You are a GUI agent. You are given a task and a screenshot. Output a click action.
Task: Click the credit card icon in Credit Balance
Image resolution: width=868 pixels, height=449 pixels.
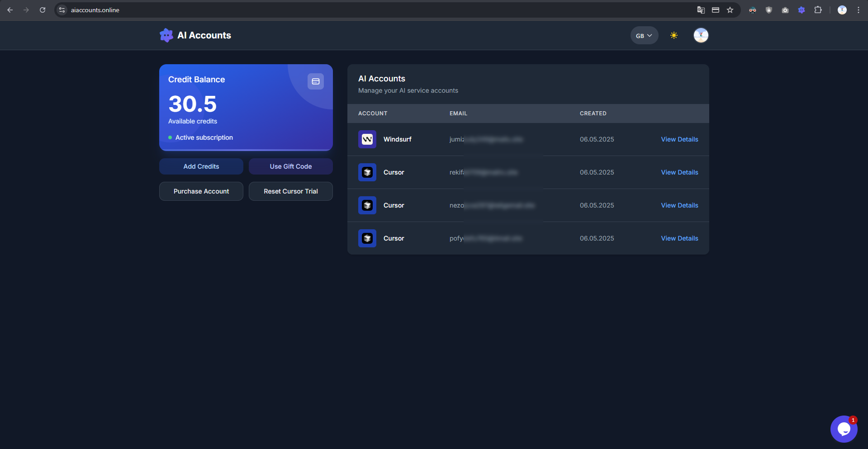[316, 81]
